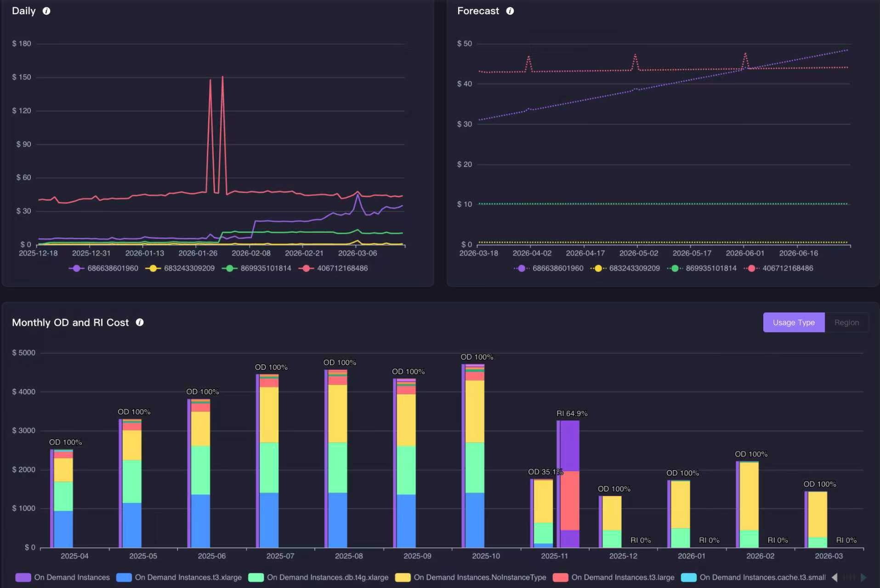Open the Monthly OD and RI Cost info icon

[140, 322]
